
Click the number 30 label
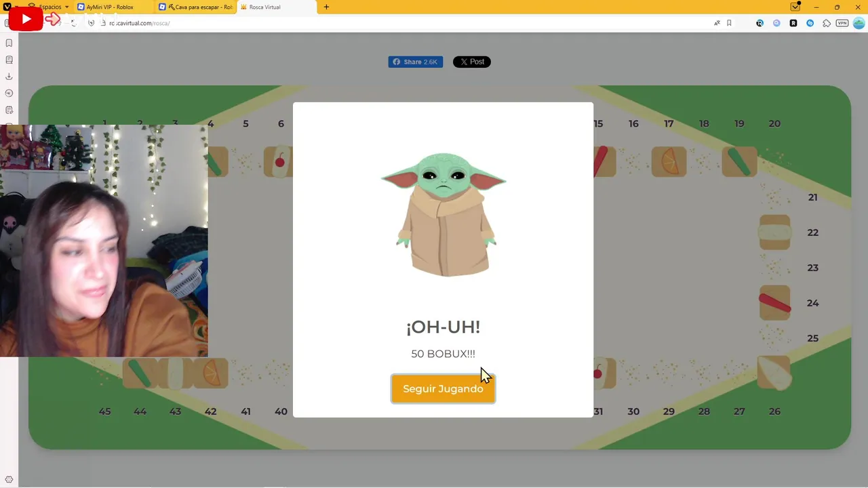click(633, 411)
